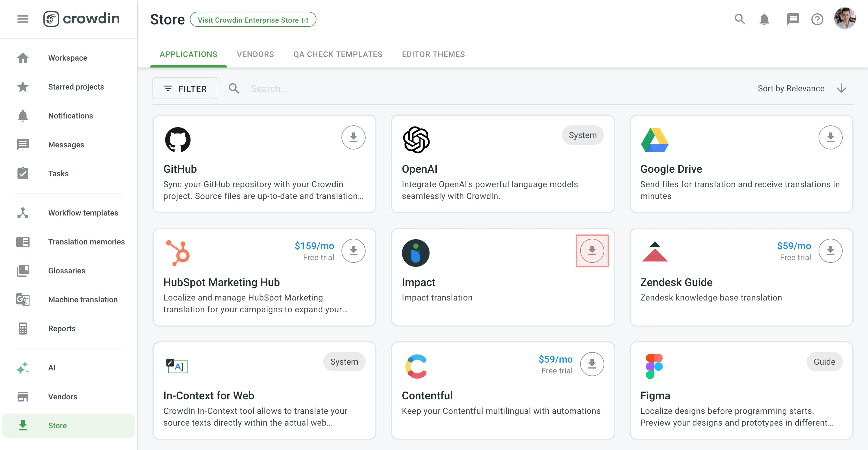Open the user profile avatar menu
Image resolution: width=868 pixels, height=450 pixels.
(844, 19)
